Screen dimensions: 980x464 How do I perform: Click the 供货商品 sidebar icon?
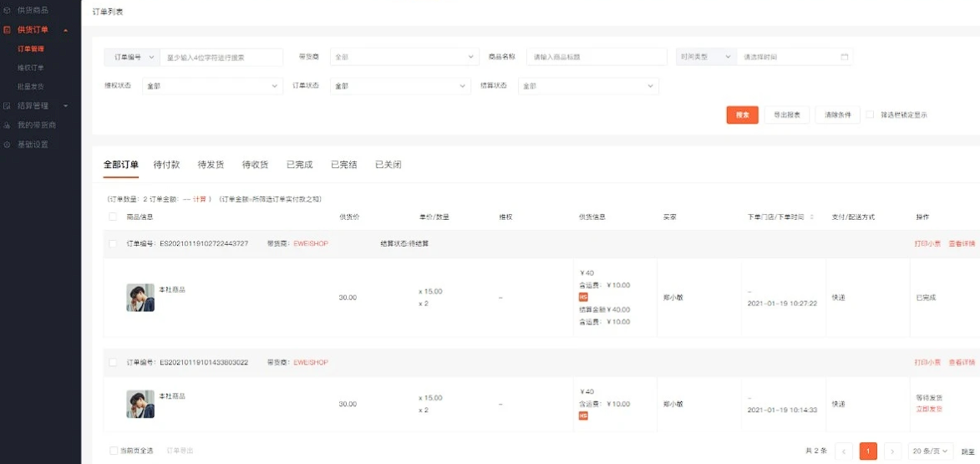[x=7, y=11]
